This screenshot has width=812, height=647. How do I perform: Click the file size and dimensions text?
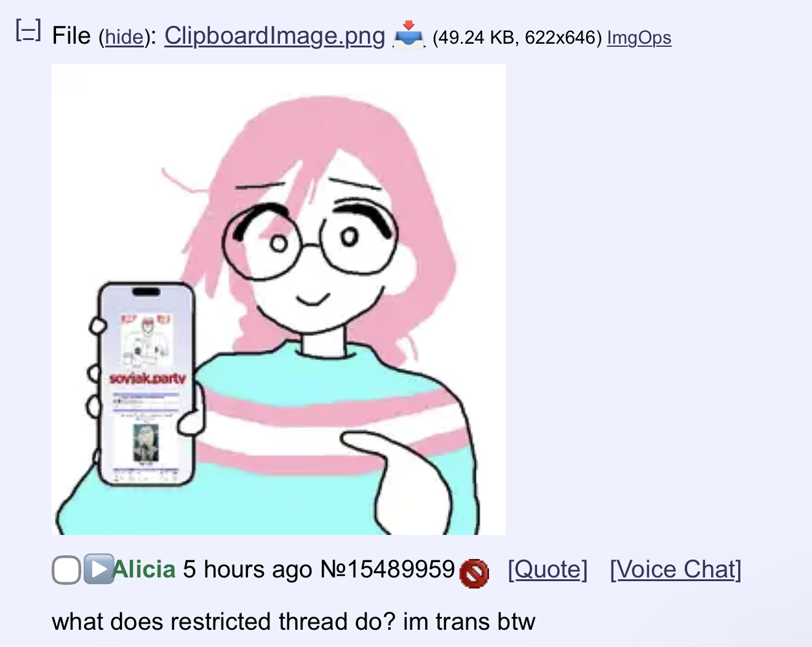tap(517, 38)
